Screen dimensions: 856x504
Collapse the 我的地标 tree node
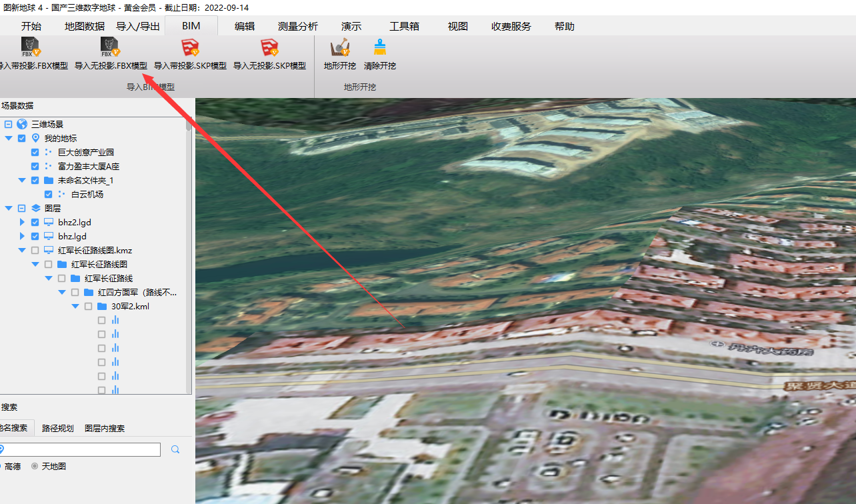click(x=9, y=138)
